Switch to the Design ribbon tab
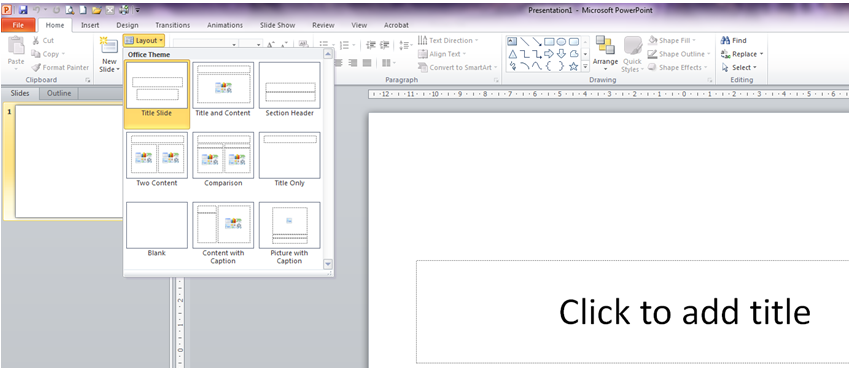The image size is (849, 368). [x=127, y=25]
